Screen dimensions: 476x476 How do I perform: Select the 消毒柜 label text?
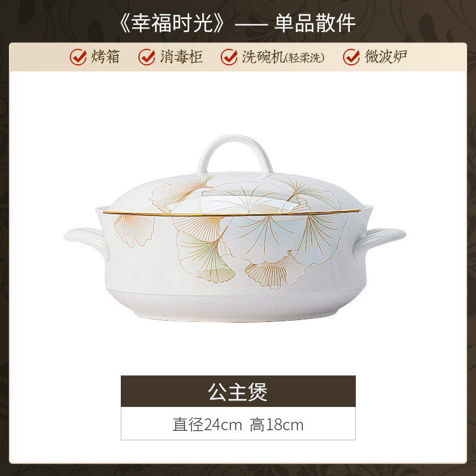coord(181,57)
